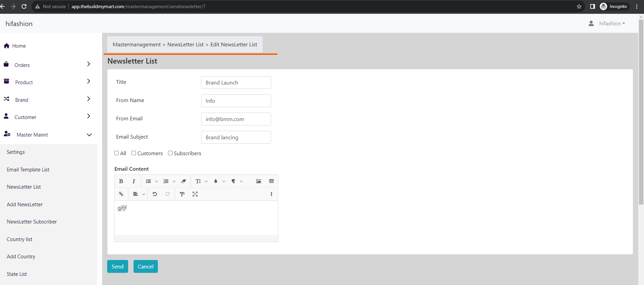Screen dimensions: 644x285
Task: Open bulleted list style dropdown arrow
Action: coord(157,182)
